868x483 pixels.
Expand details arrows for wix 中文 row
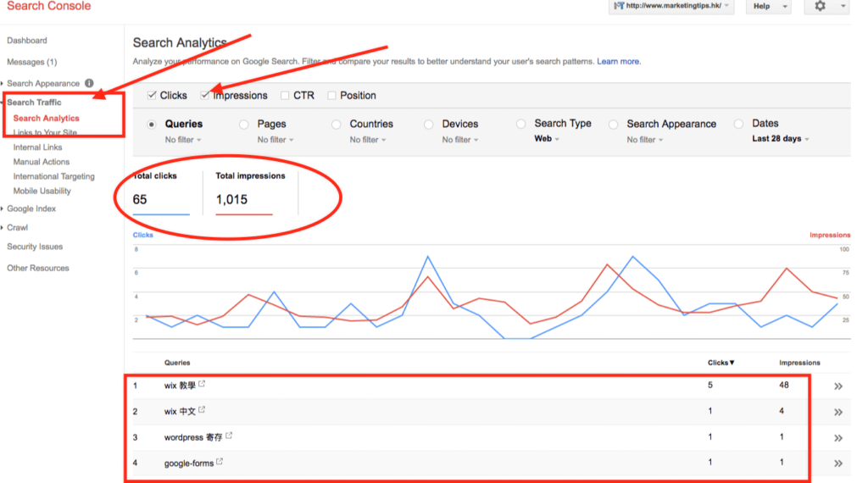[x=838, y=412]
